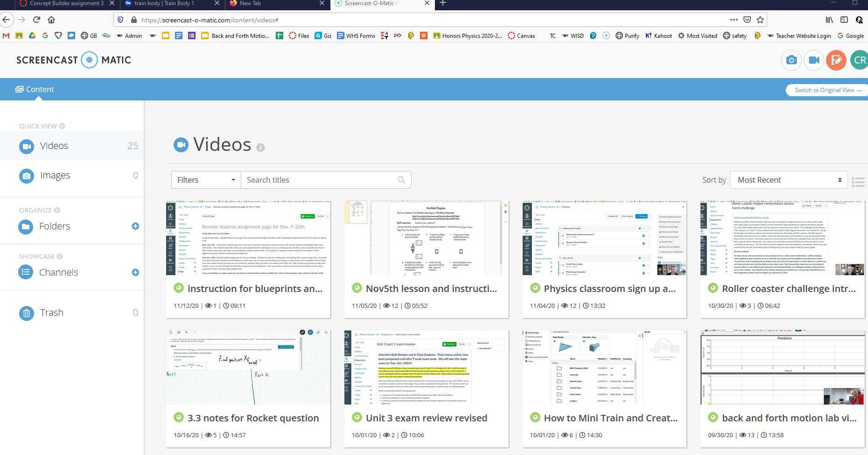Toggle list view layout icon

click(x=858, y=182)
